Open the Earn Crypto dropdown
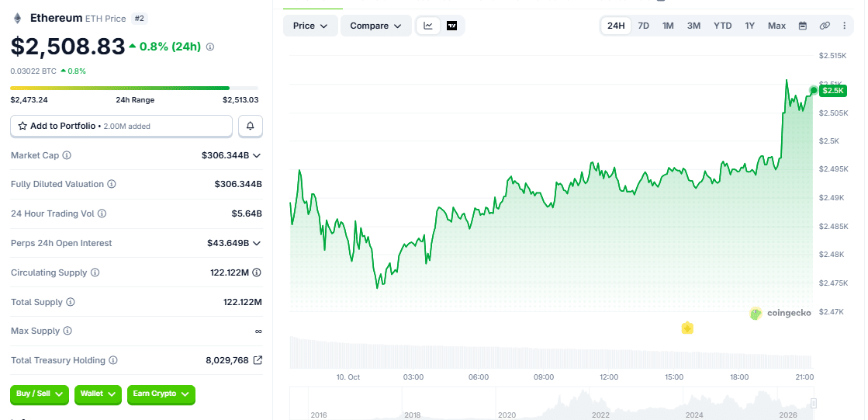 (x=161, y=394)
